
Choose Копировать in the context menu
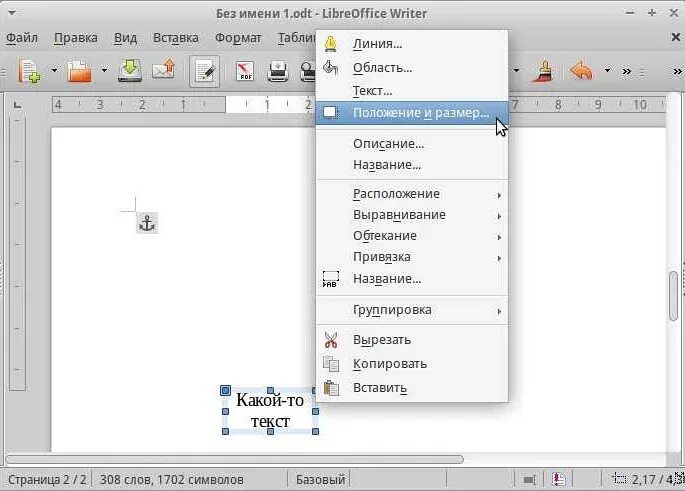pyautogui.click(x=412, y=364)
